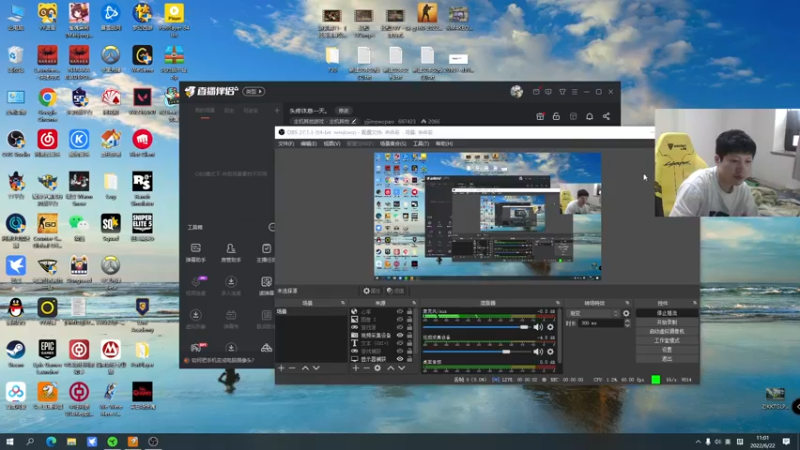Open the 帮助(H) menu in OBS
Viewport: 800px width, 450px height.
pyautogui.click(x=444, y=144)
